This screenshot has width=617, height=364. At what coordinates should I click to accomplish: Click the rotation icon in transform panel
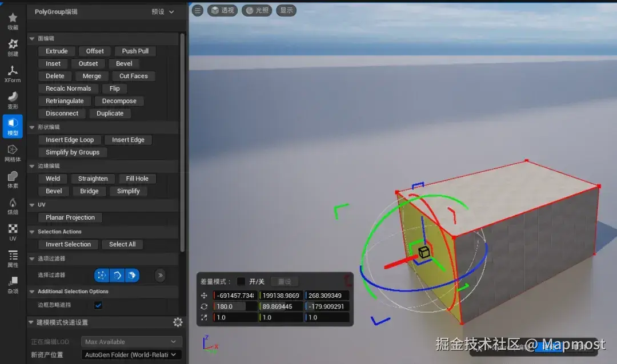pyautogui.click(x=204, y=306)
